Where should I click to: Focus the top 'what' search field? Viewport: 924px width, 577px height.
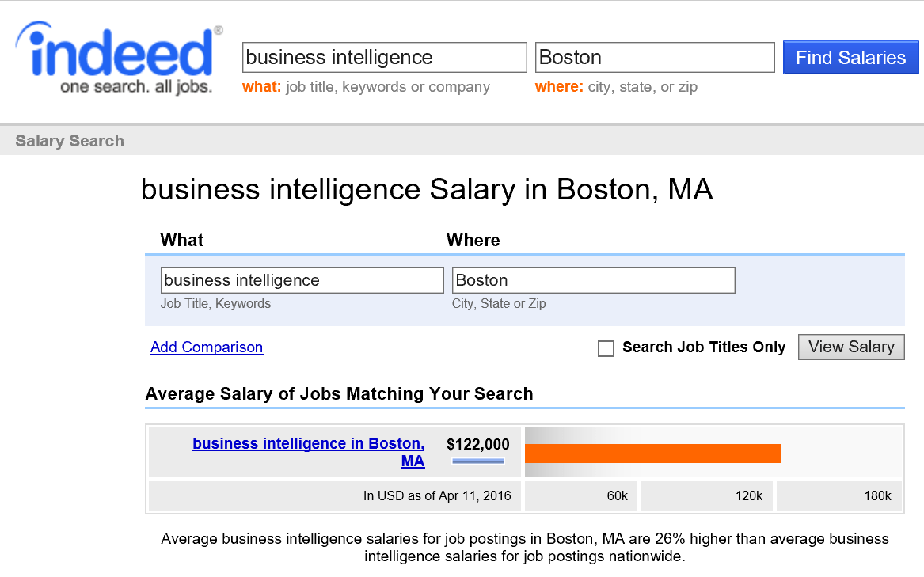384,58
